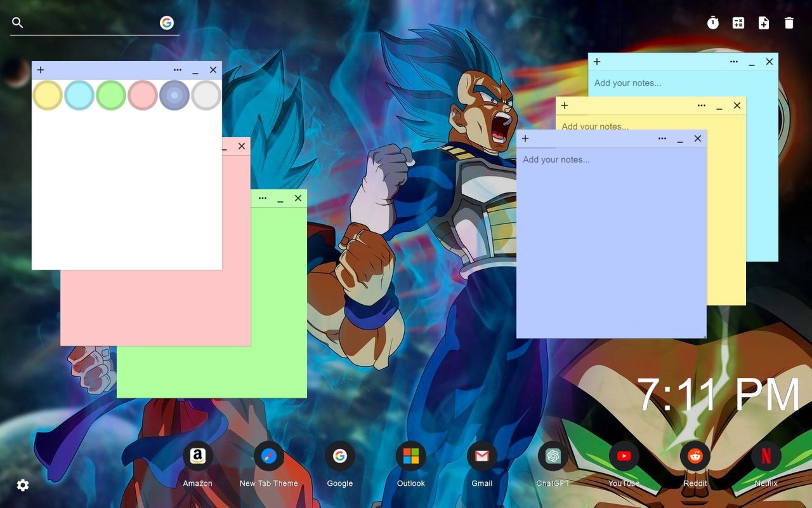Create a new sticky note from toolbar
Viewport: 812px width, 508px height.
(764, 23)
